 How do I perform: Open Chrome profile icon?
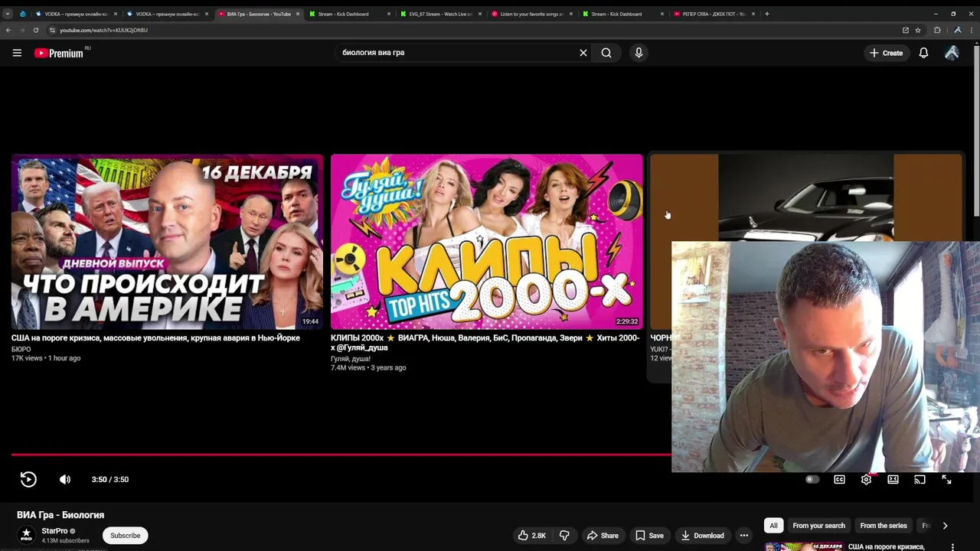point(957,30)
